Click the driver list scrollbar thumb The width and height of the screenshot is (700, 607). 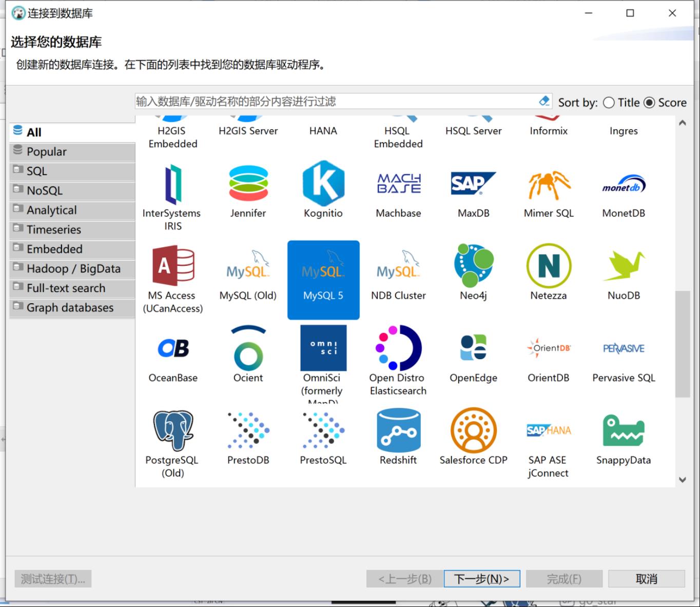point(683,344)
